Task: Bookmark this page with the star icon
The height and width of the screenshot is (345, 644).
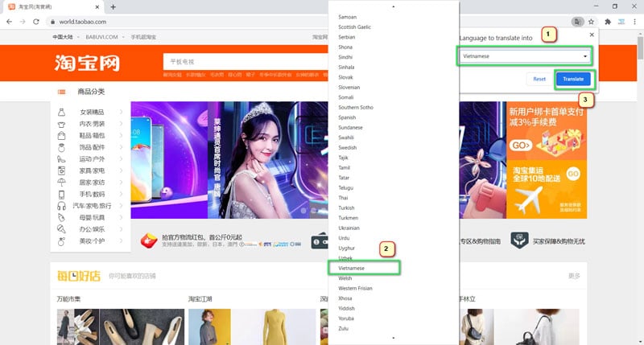Action: point(591,22)
